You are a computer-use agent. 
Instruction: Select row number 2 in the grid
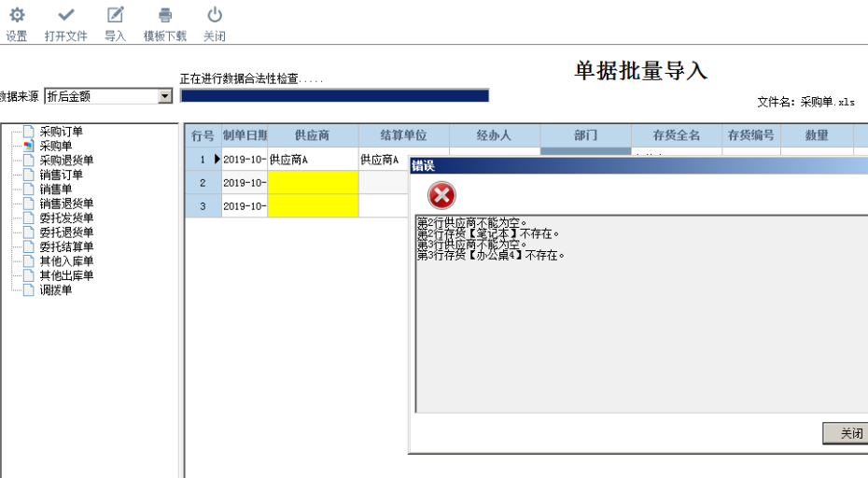coord(203,182)
